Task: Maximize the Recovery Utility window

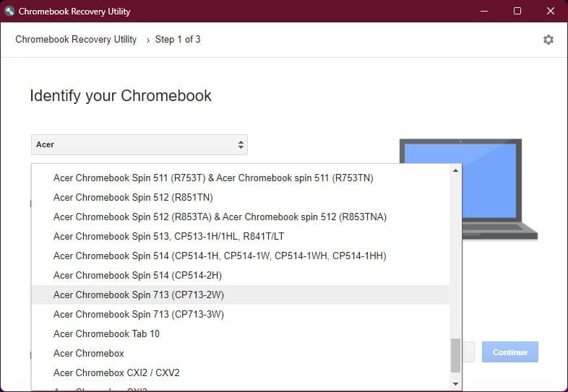Action: click(x=517, y=12)
